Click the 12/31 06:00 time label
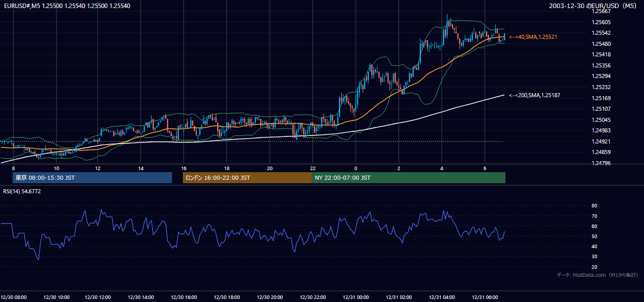This screenshot has height=302, width=644. pyautogui.click(x=485, y=297)
